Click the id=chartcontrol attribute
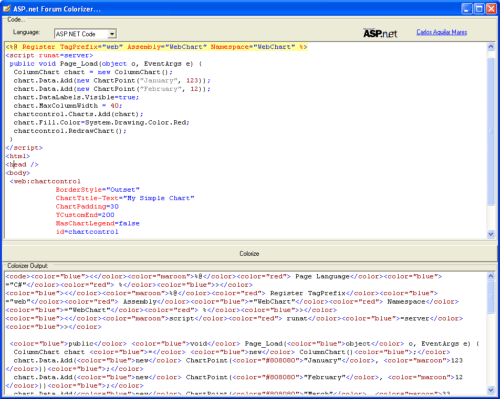500x399 pixels. point(87,232)
